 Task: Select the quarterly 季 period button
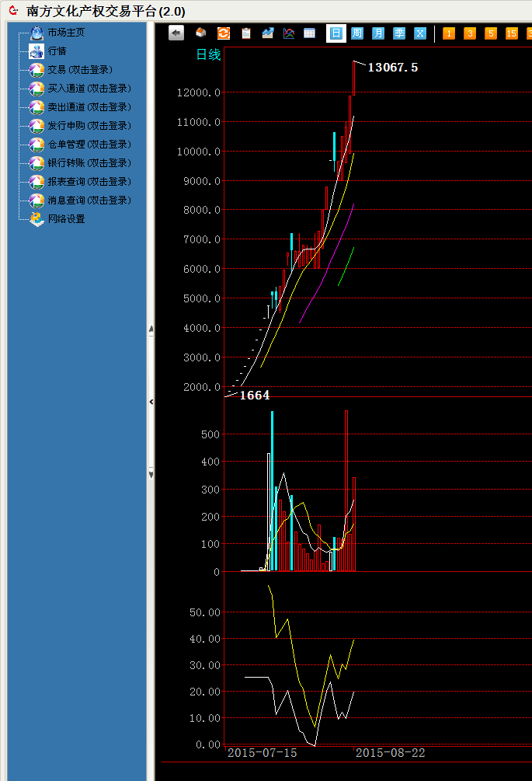[x=399, y=33]
